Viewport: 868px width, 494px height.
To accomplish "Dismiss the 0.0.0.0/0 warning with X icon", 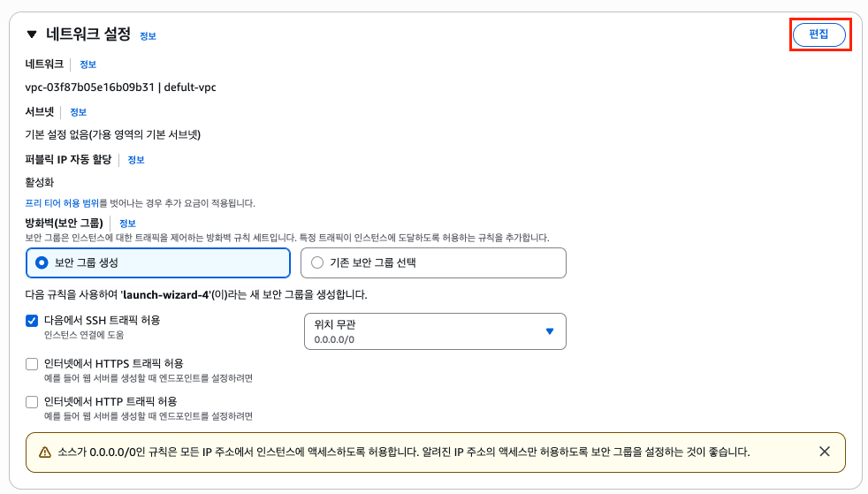I will pos(824,452).
